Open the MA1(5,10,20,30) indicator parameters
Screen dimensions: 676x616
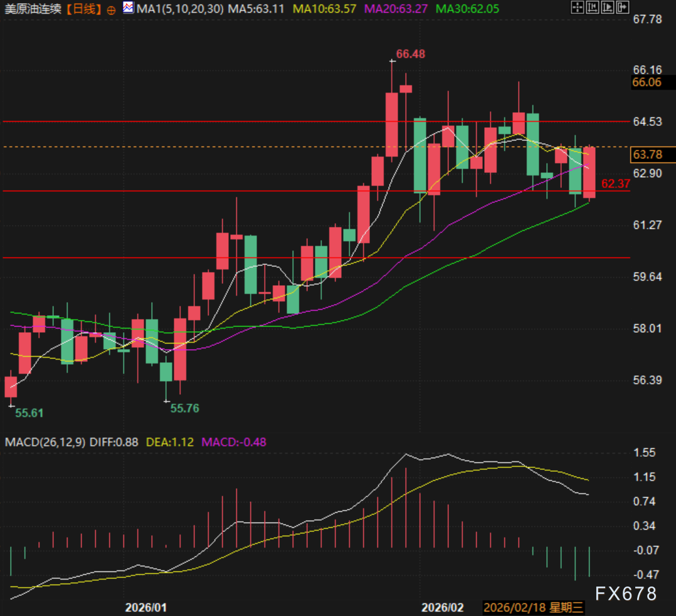pyautogui.click(x=180, y=9)
